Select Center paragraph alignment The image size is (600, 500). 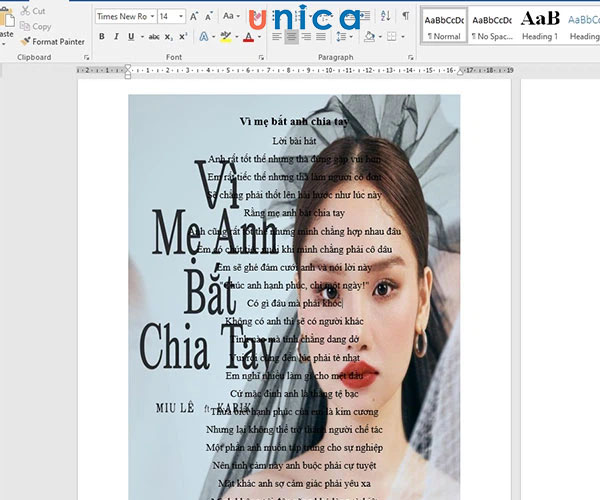291,37
